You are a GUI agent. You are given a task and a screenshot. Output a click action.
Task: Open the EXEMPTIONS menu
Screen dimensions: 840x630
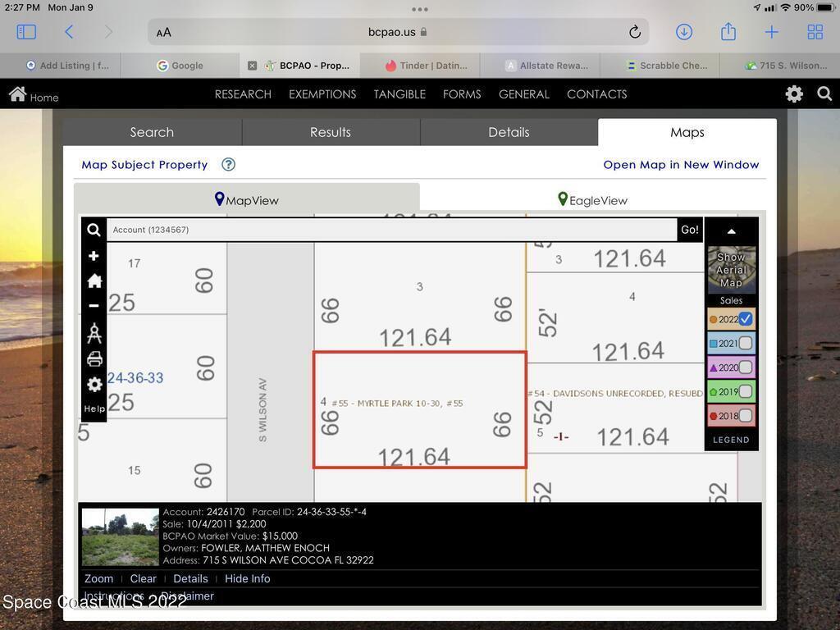(x=322, y=94)
